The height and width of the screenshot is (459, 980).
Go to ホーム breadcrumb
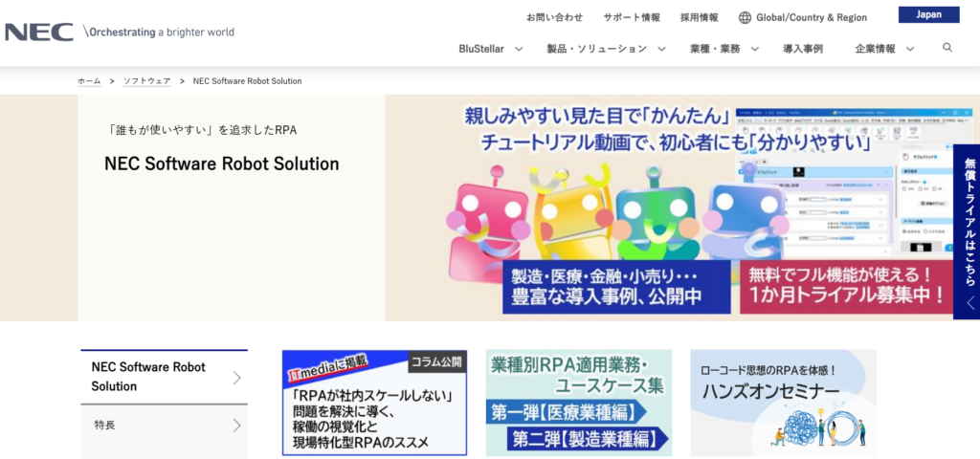coord(89,81)
